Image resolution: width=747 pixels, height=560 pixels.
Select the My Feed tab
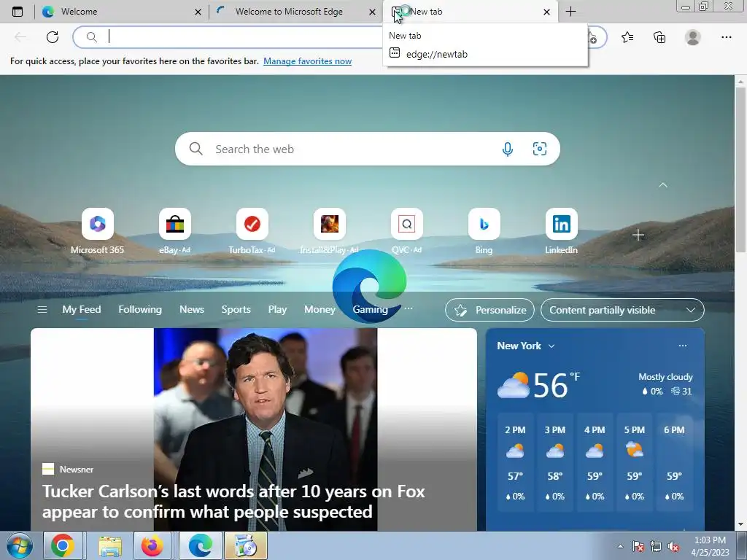pos(82,309)
